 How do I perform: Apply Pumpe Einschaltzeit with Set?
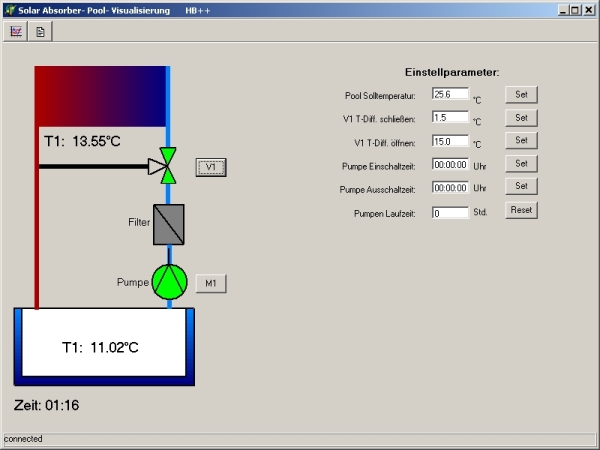coord(521,163)
